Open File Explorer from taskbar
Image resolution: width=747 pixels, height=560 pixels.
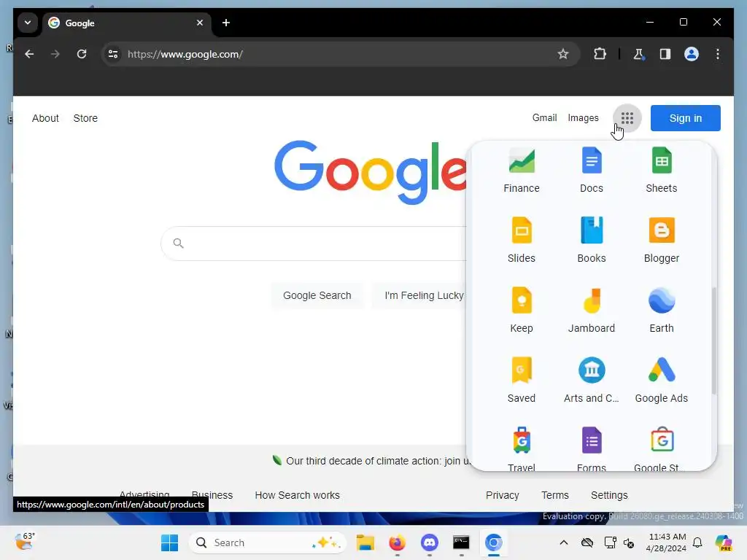click(x=365, y=542)
